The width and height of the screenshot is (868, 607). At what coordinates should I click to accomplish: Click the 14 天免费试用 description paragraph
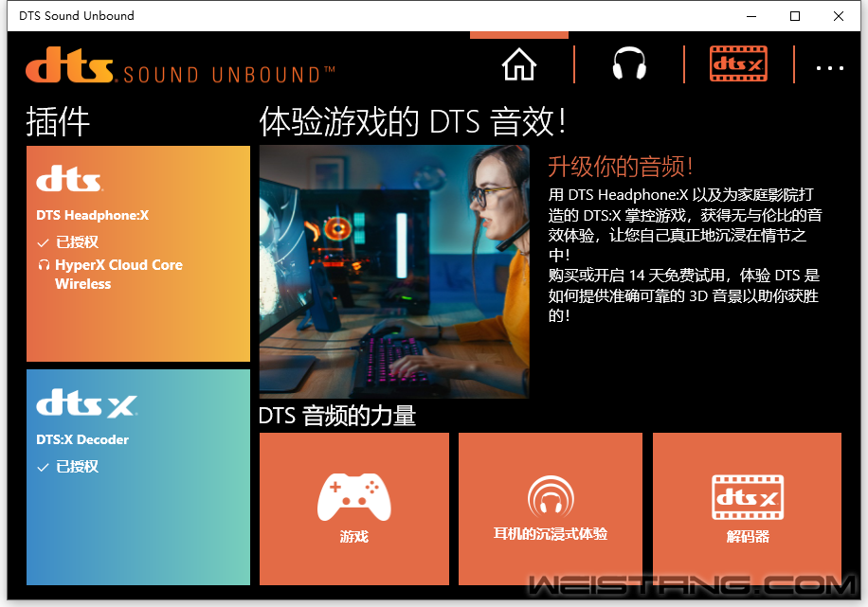pyautogui.click(x=684, y=295)
